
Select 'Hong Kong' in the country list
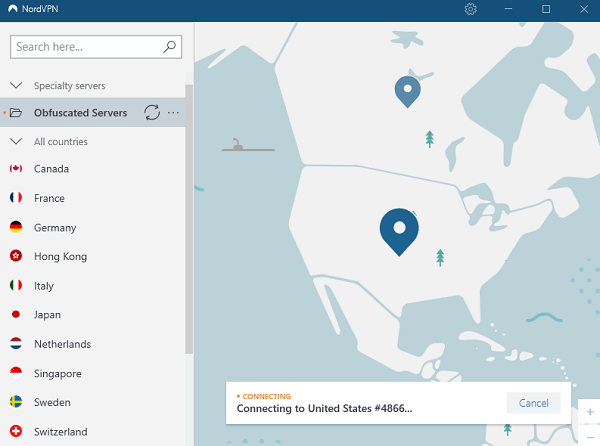tap(60, 256)
